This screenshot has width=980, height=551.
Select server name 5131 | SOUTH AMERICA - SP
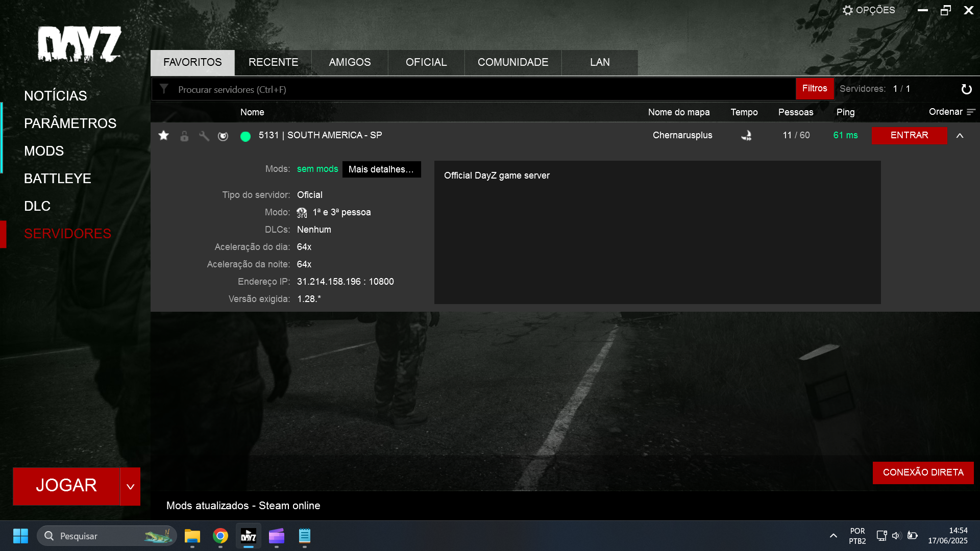[x=320, y=135]
